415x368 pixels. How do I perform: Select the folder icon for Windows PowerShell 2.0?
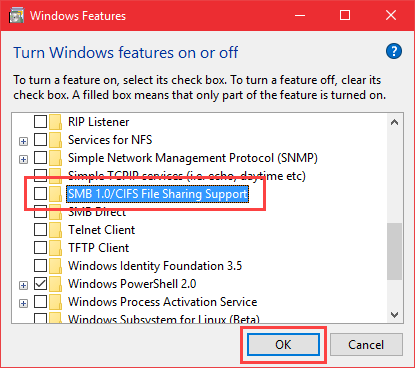click(55, 284)
